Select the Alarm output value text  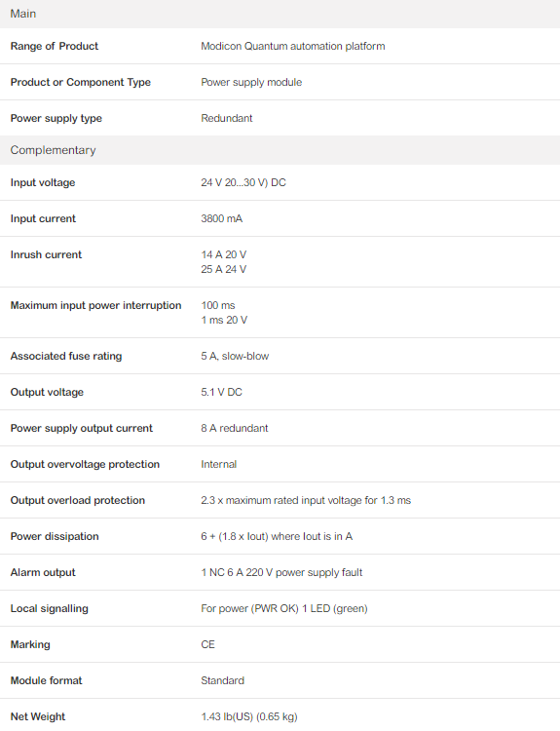[x=281, y=572]
